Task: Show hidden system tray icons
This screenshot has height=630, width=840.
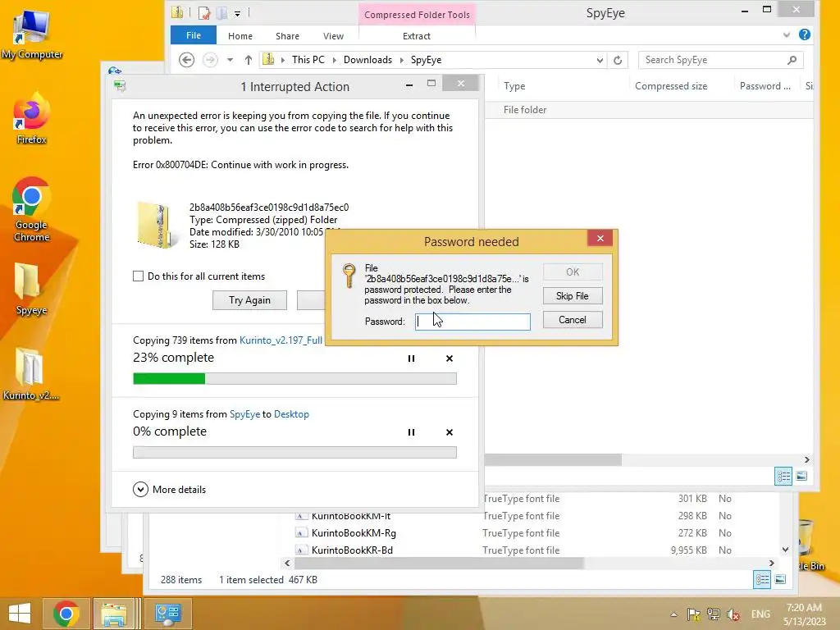Action: coord(674,614)
